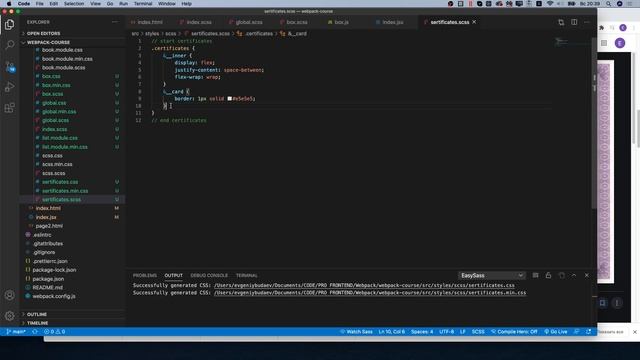640x360 pixels.
Task: Open editor More Actions ellipsis
Action: tap(587, 22)
